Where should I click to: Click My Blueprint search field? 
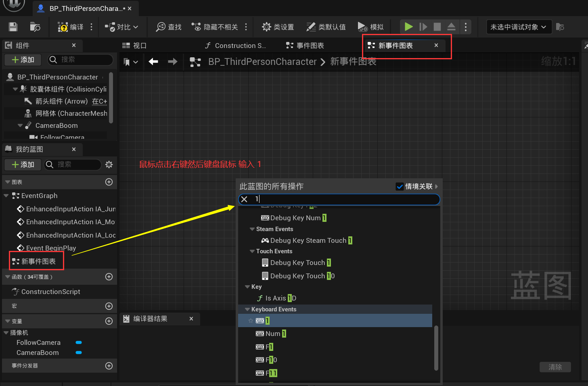pos(73,165)
